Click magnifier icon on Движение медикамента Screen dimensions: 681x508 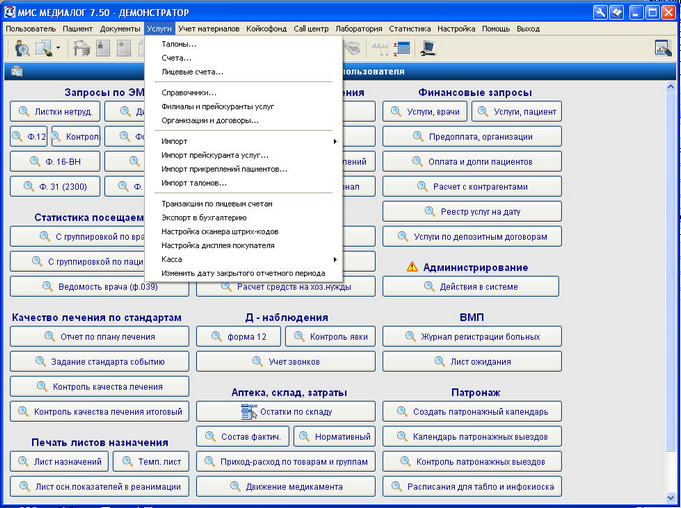pos(235,486)
